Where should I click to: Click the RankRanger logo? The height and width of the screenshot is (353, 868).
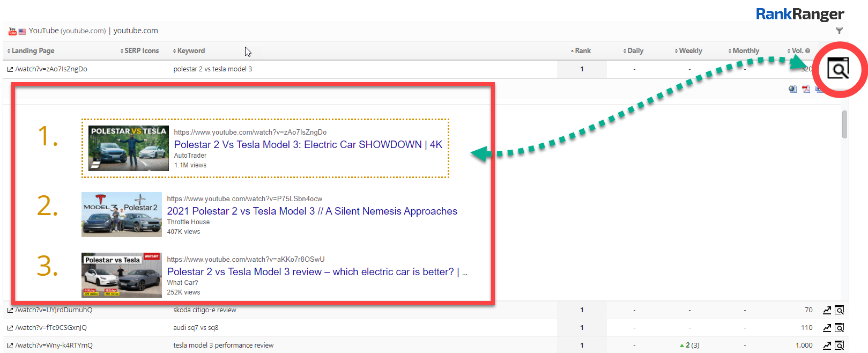[800, 14]
